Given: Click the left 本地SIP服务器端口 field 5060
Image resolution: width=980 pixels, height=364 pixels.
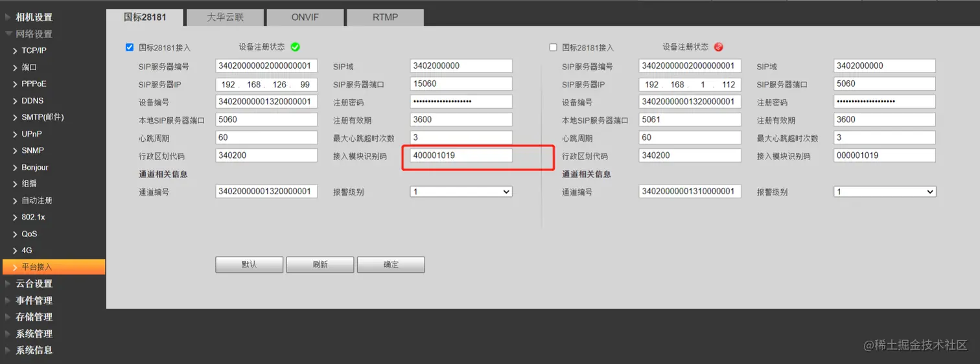Looking at the screenshot, I should coord(266,120).
